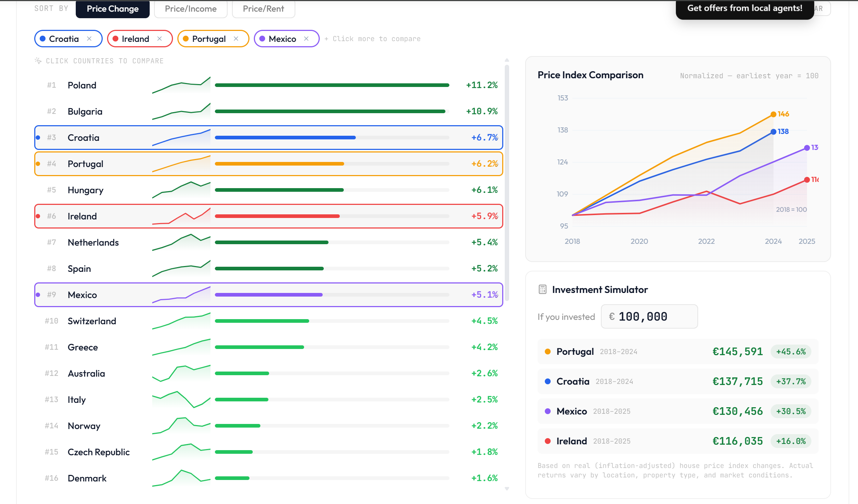Image resolution: width=858 pixels, height=504 pixels.
Task: Sort by Price/Income tab
Action: point(190,9)
